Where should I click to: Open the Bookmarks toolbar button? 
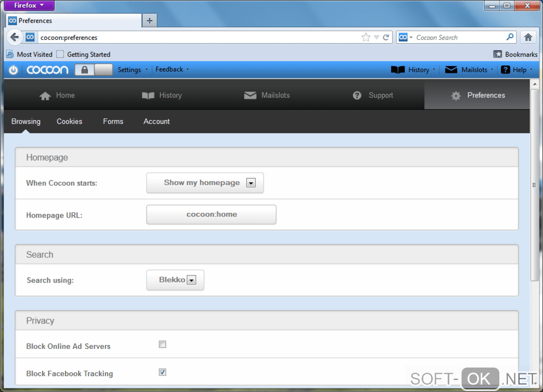point(515,54)
